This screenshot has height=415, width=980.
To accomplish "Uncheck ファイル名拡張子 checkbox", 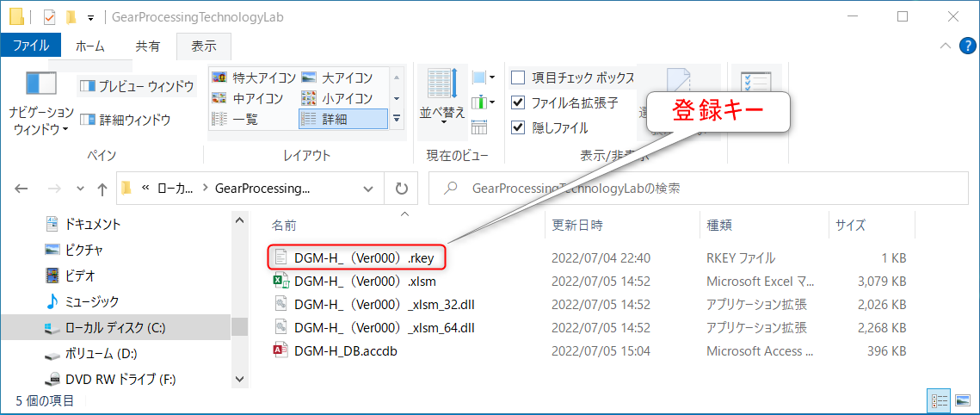I will tap(518, 102).
